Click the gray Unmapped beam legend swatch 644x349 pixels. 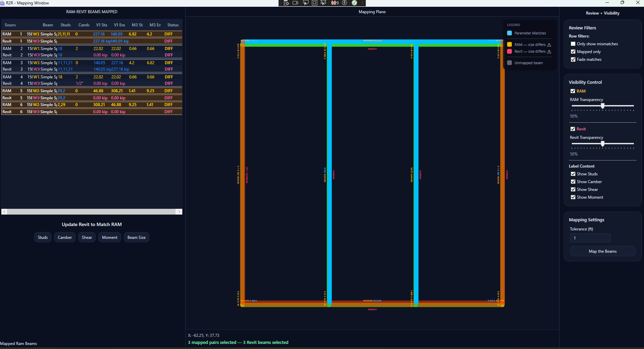pos(509,63)
